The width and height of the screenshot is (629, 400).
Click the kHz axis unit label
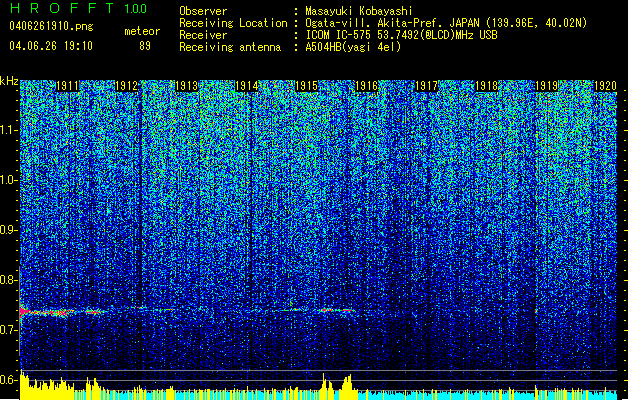9,81
